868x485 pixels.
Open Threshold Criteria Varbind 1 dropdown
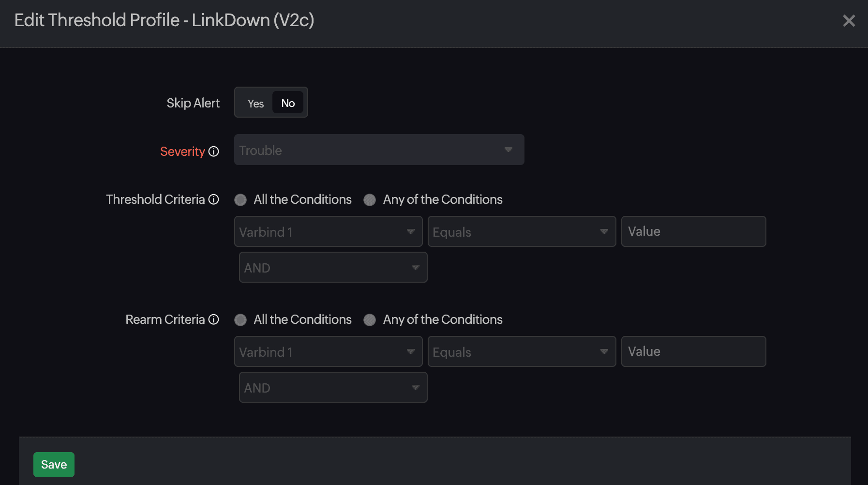point(328,232)
